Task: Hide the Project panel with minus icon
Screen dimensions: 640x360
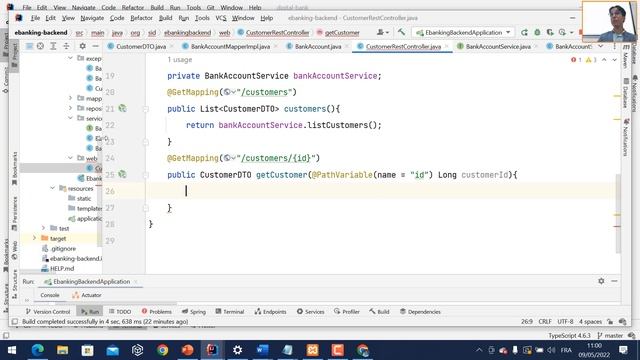Action: [x=95, y=47]
